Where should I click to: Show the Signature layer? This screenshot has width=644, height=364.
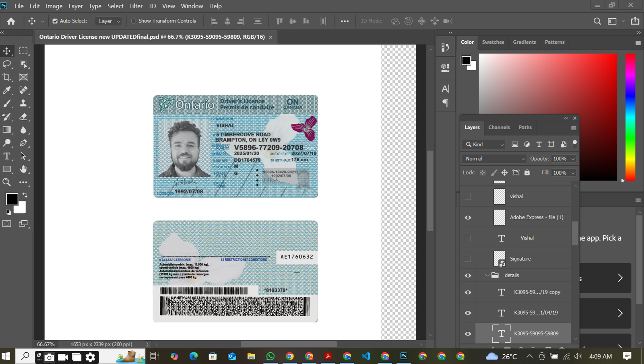point(468,259)
